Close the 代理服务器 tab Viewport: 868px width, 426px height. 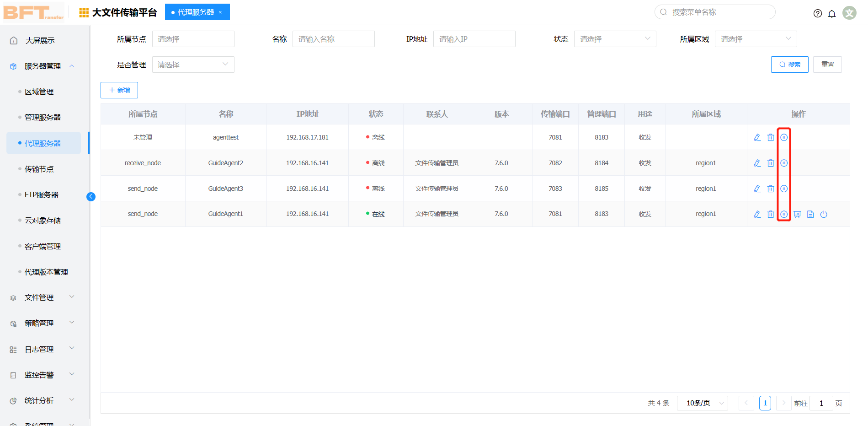click(220, 12)
